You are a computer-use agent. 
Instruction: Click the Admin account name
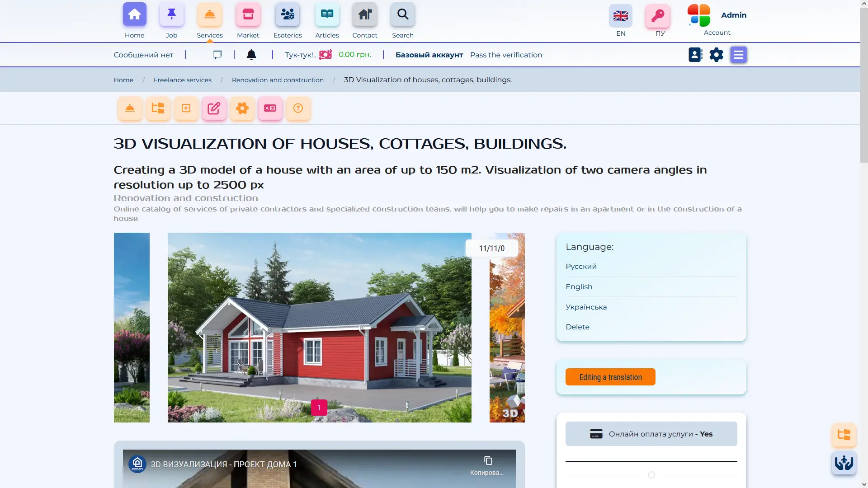pyautogui.click(x=734, y=15)
